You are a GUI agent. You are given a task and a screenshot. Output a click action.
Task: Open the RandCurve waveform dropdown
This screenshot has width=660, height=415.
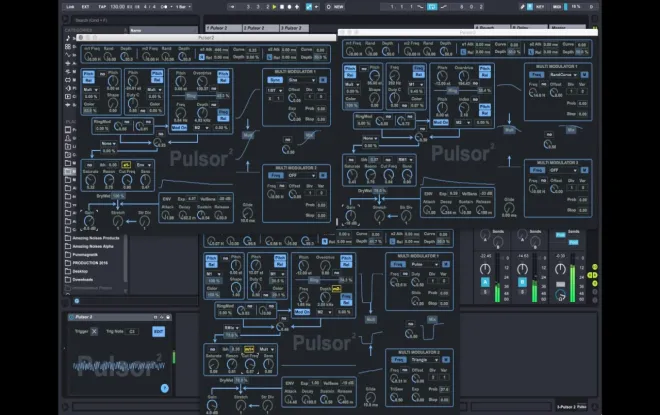[563, 74]
